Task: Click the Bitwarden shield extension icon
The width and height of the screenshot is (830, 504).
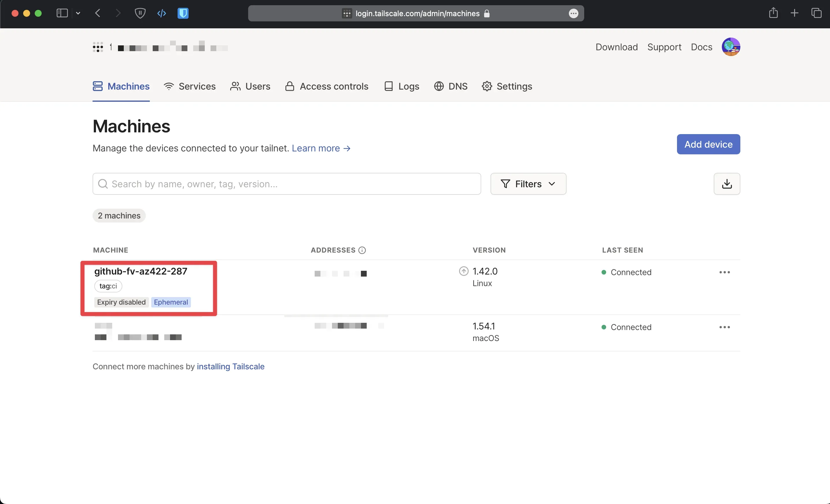Action: tap(183, 14)
